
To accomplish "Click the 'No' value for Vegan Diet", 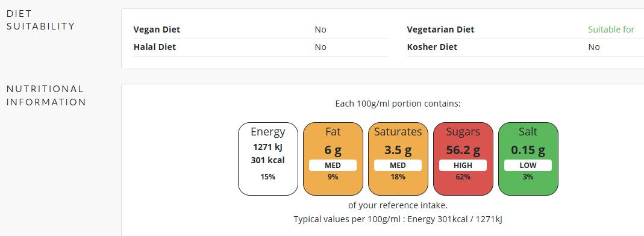I will click(320, 29).
